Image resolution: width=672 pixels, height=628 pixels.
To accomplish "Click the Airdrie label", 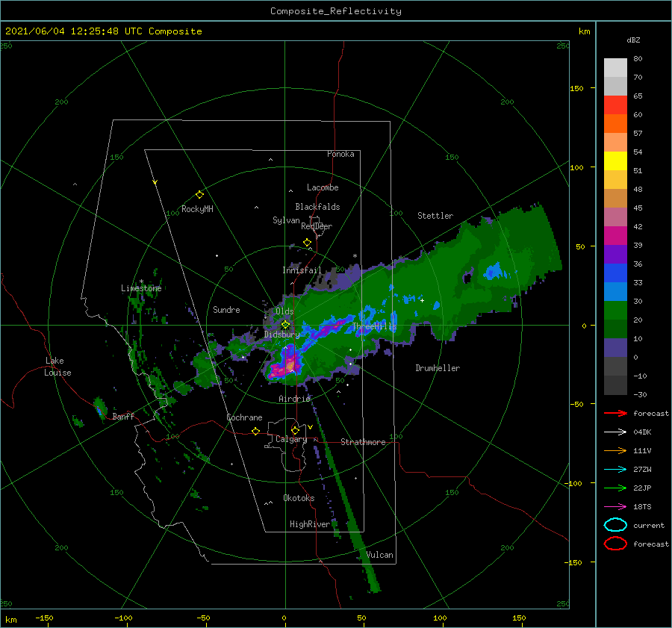I will click(x=294, y=399).
